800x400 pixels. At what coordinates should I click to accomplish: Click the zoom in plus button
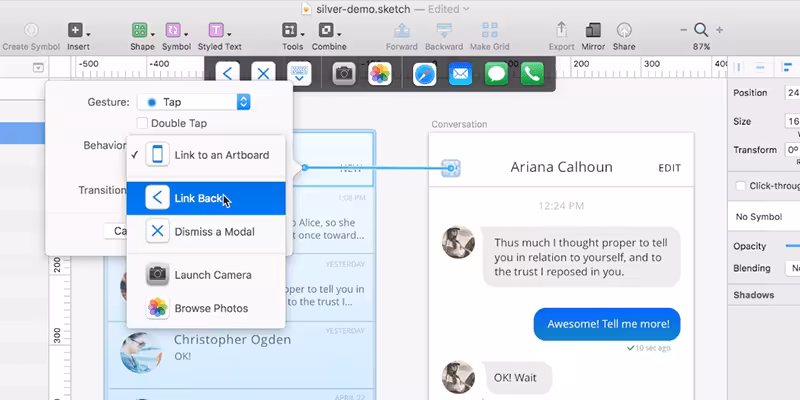click(719, 30)
